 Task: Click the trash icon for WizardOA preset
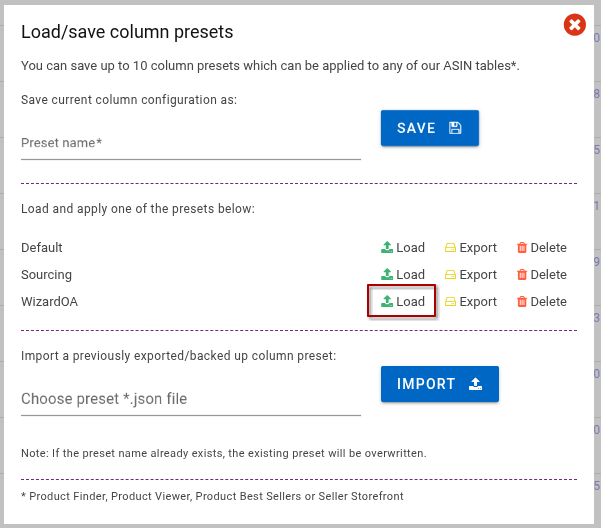point(521,302)
